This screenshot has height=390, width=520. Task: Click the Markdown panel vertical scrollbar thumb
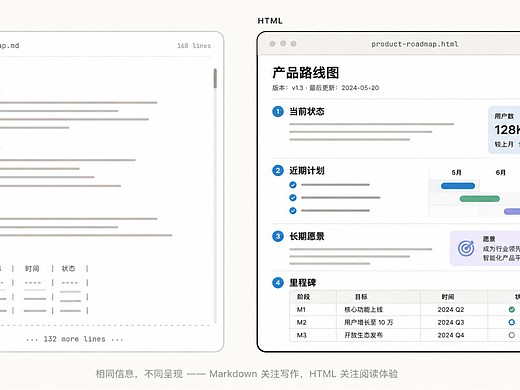click(215, 78)
